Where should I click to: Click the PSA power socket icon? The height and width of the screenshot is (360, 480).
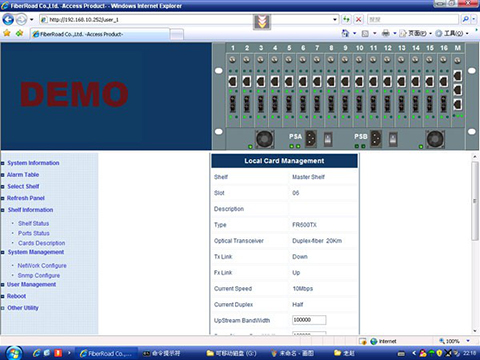click(310, 138)
